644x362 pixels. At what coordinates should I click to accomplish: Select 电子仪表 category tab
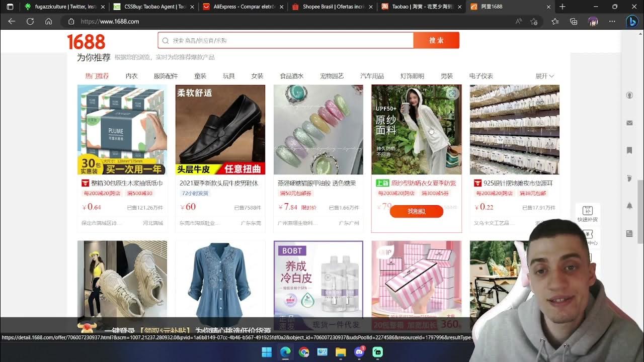coord(481,76)
